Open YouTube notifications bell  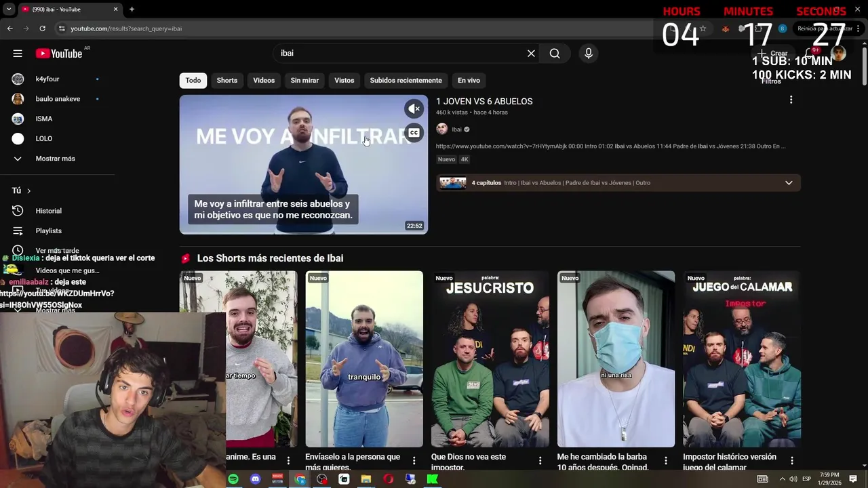tap(810, 54)
